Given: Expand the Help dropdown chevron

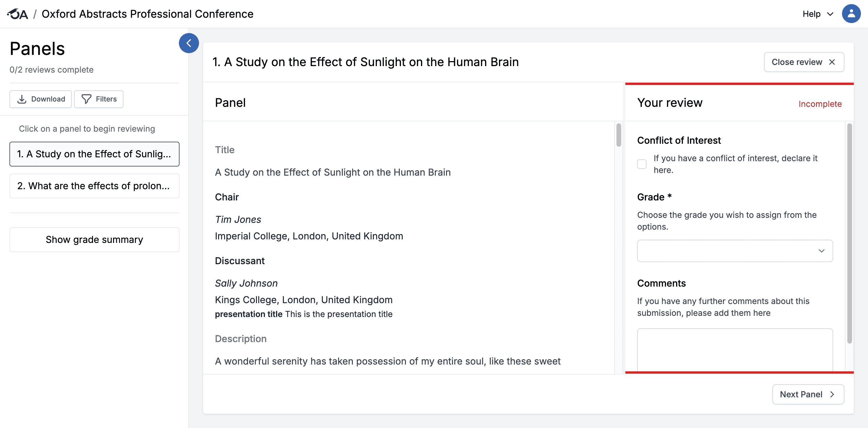Looking at the screenshot, I should (x=830, y=14).
